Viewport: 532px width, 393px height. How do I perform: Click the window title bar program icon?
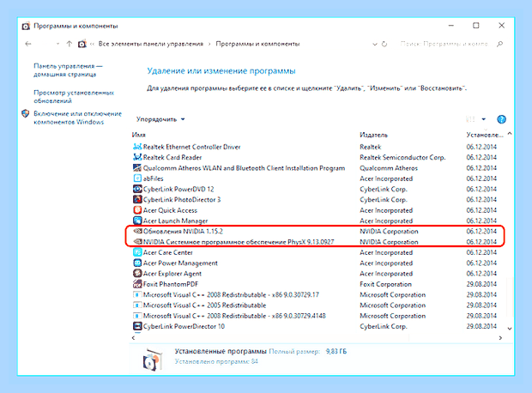[26, 26]
